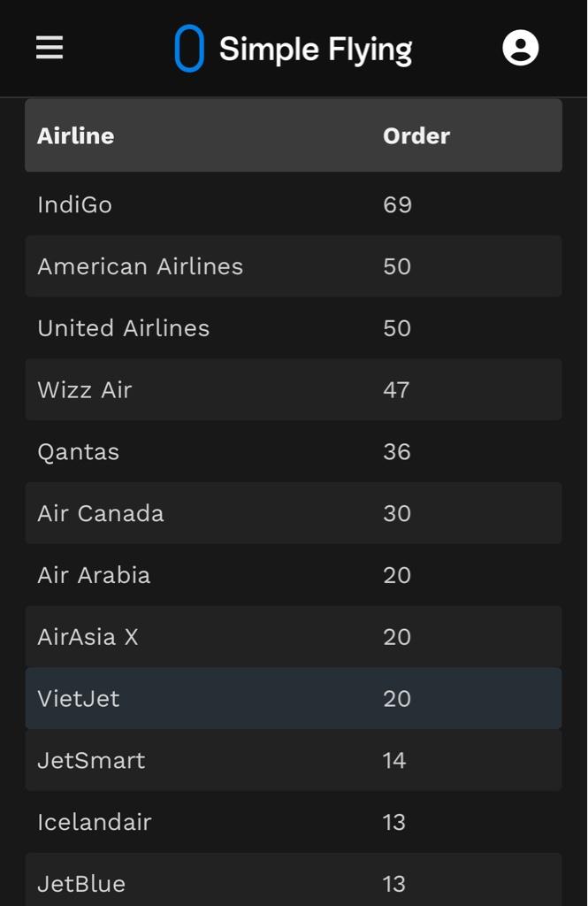Screen dimensions: 588x906
Task: Select the Qantas row
Action: tap(294, 452)
